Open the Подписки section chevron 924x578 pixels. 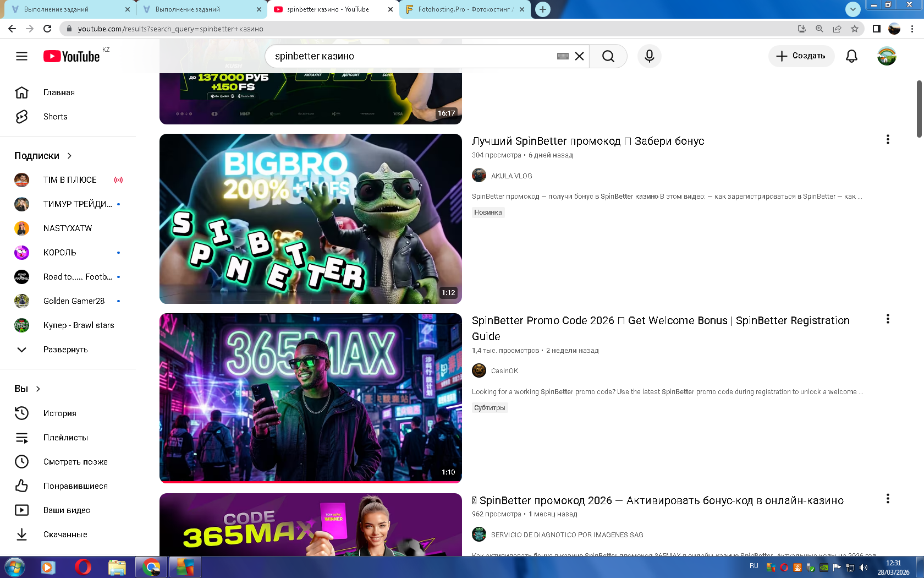point(69,156)
